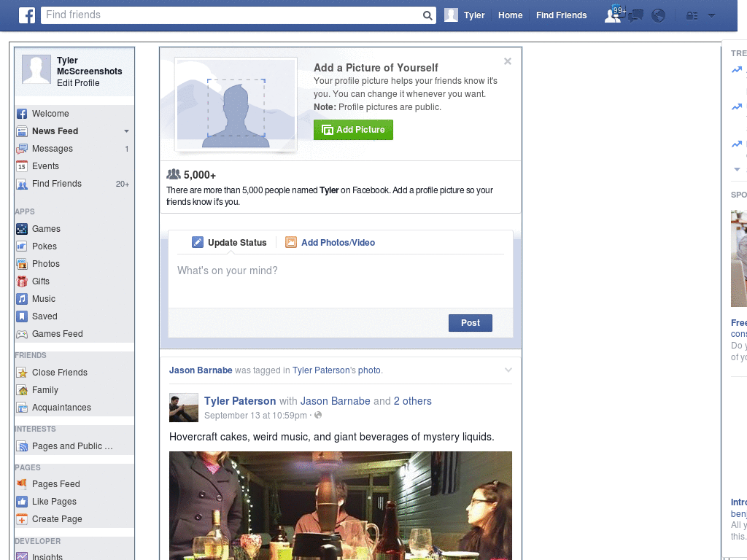
Task: Click the search magnifier icon
Action: tap(427, 15)
